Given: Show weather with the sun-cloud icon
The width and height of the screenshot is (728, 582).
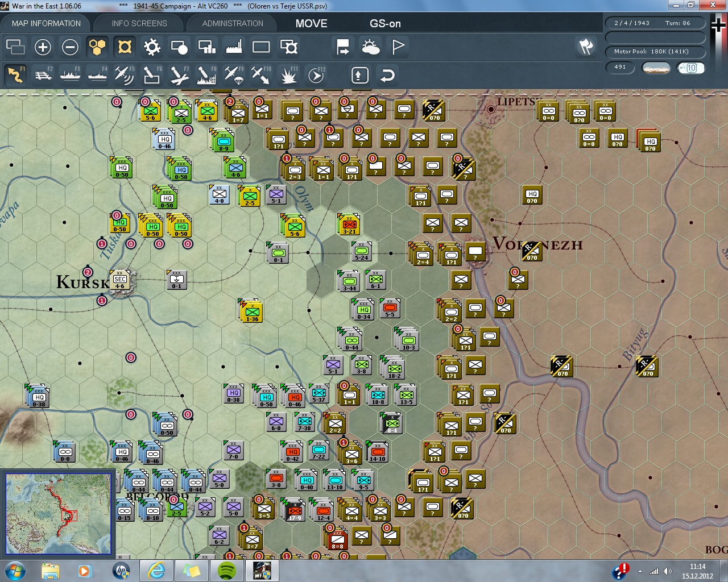Looking at the screenshot, I should point(370,47).
